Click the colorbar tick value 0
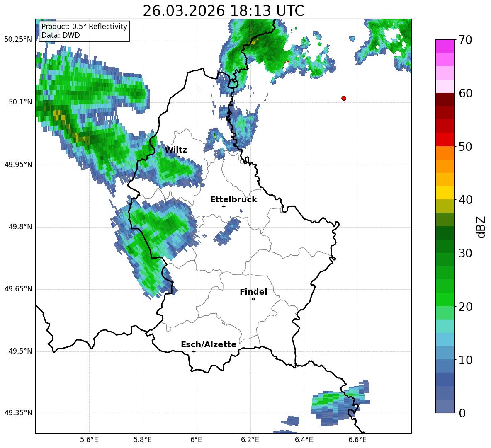The height and width of the screenshot is (448, 491). pyautogui.click(x=462, y=413)
